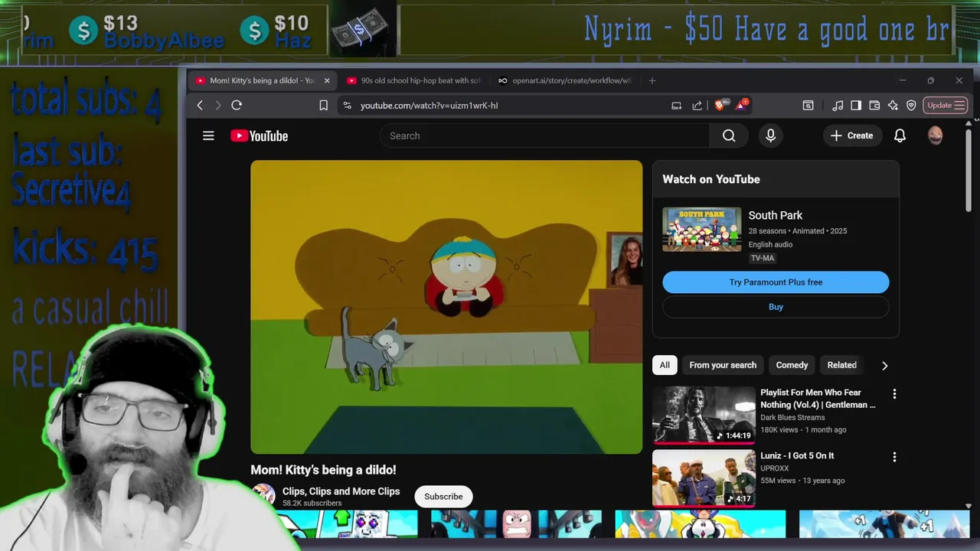Screen dimensions: 980x551
Task: Open the Clips, Clips and More Clips channel name
Action: (341, 491)
